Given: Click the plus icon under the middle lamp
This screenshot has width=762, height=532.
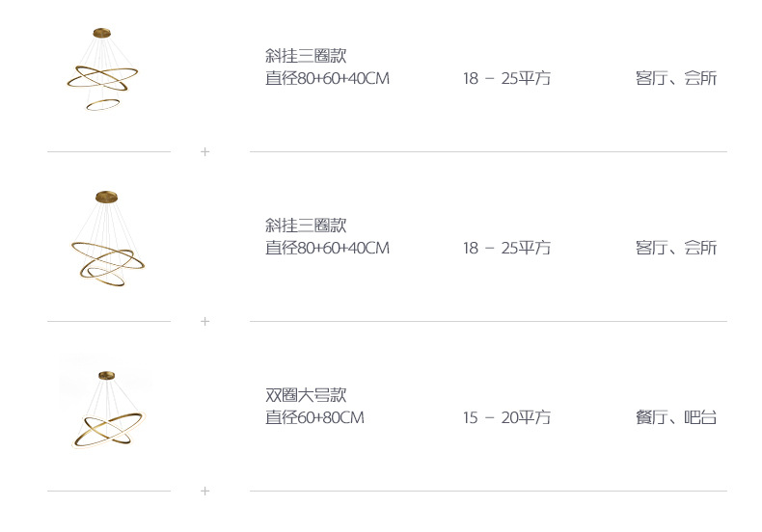Looking at the screenshot, I should click(204, 321).
